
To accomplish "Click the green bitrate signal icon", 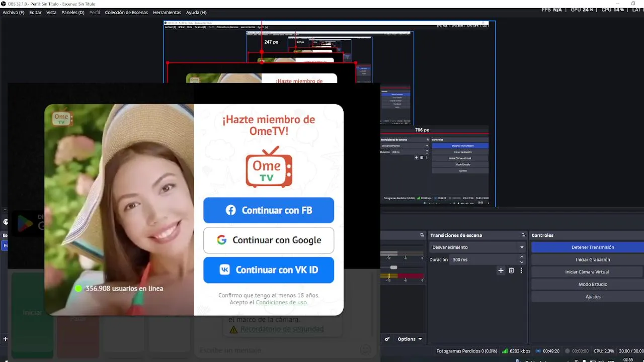I will tap(505, 351).
